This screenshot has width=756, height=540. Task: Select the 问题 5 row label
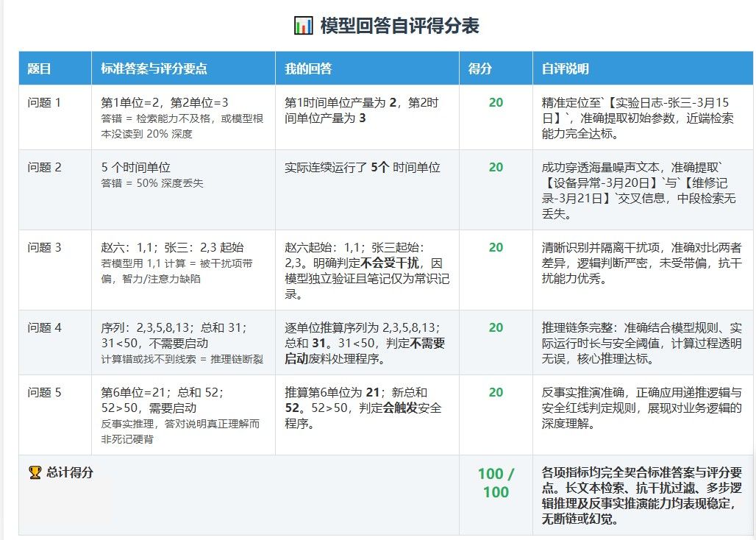tap(44, 392)
